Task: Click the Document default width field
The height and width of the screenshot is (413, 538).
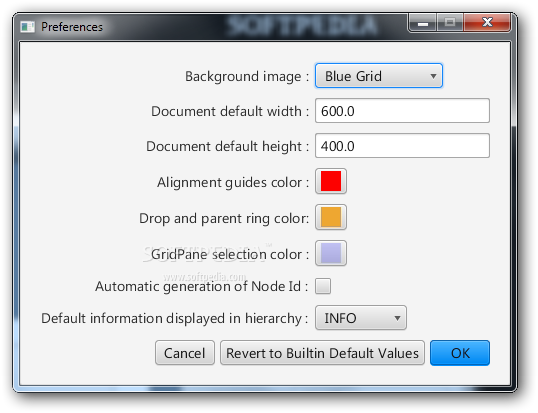Action: [402, 111]
